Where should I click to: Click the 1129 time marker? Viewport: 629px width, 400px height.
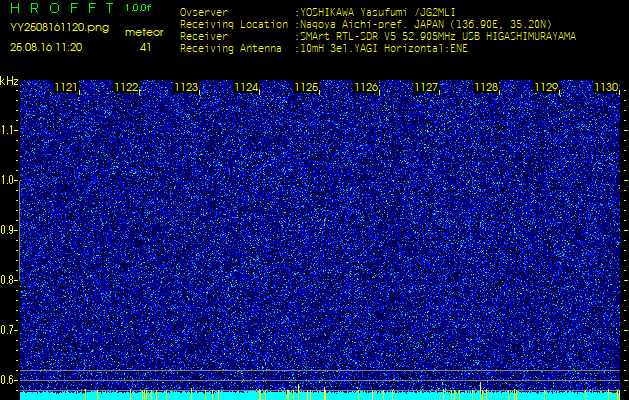pos(546,87)
